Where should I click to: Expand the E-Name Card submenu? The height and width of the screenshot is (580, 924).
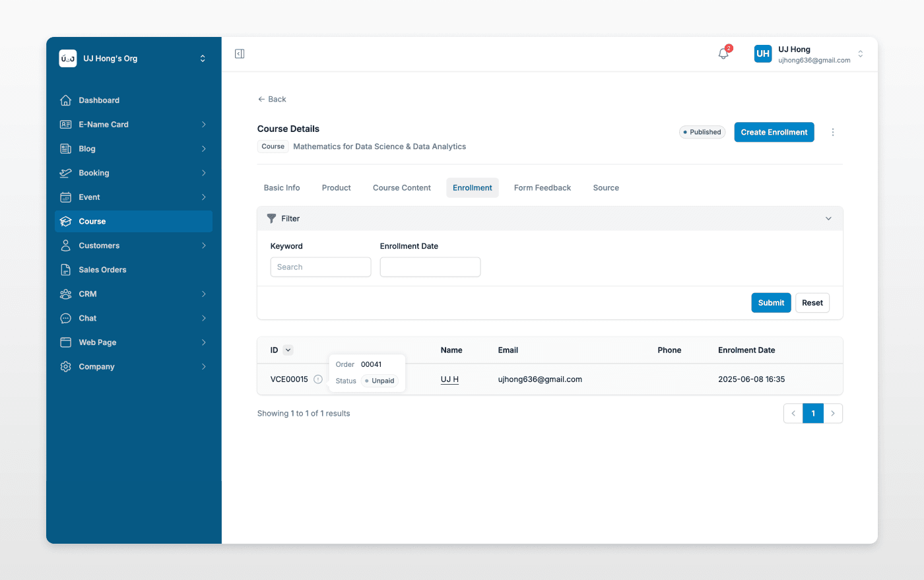pyautogui.click(x=203, y=125)
